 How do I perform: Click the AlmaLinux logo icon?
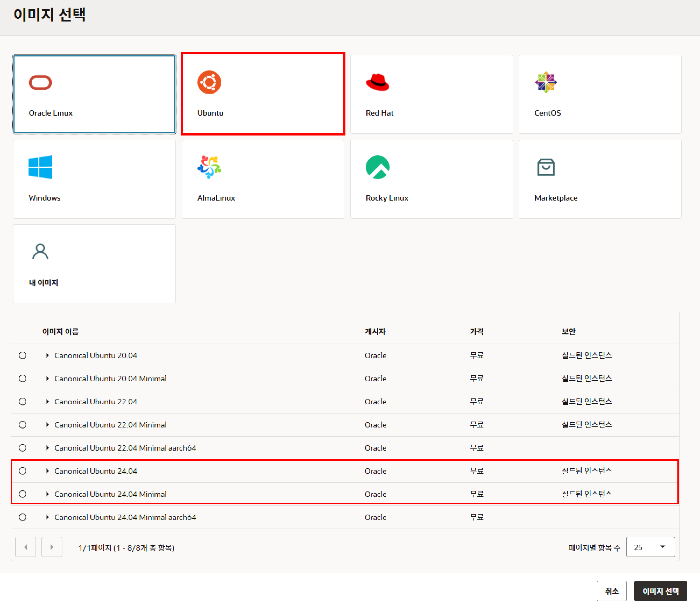click(x=209, y=167)
